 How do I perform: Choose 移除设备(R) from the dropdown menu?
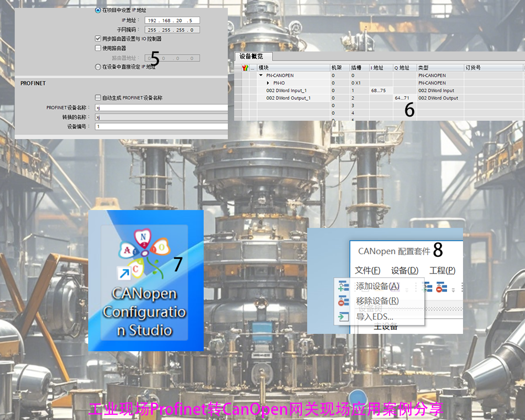tap(377, 301)
